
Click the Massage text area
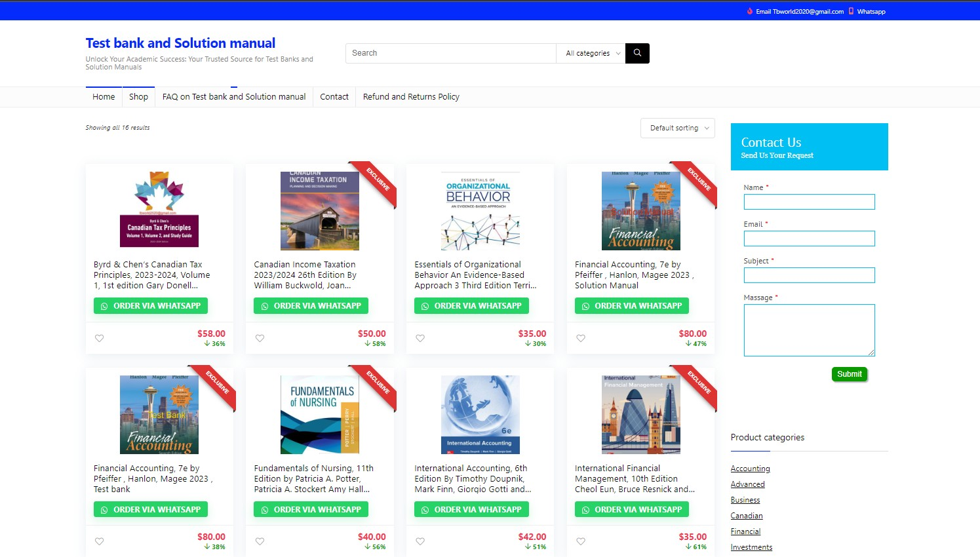(810, 330)
